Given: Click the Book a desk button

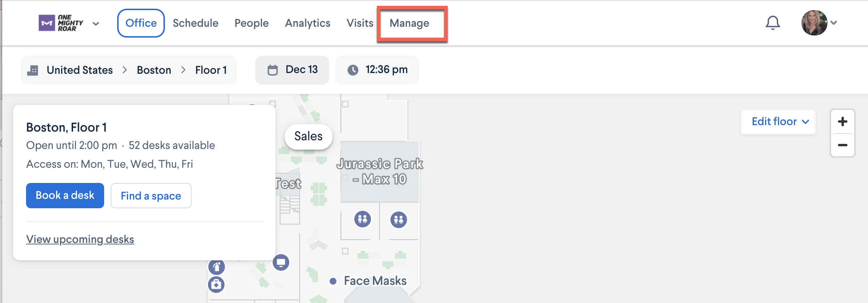Looking at the screenshot, I should pyautogui.click(x=65, y=196).
